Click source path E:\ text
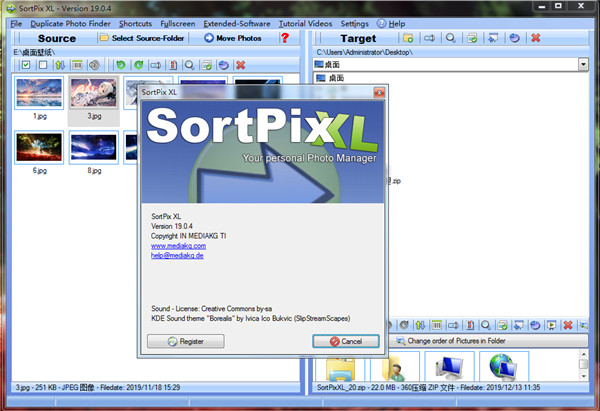The height and width of the screenshot is (411, 600). pyautogui.click(x=34, y=52)
